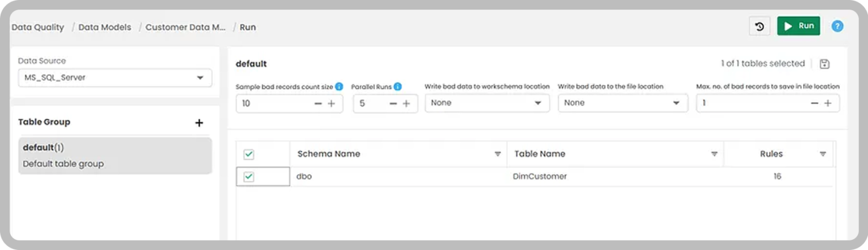Open Write bad data to workschema dropdown
The height and width of the screenshot is (250, 868).
(487, 103)
